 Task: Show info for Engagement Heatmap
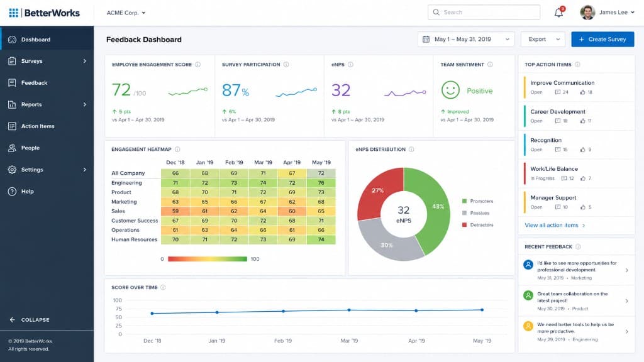[x=177, y=150]
